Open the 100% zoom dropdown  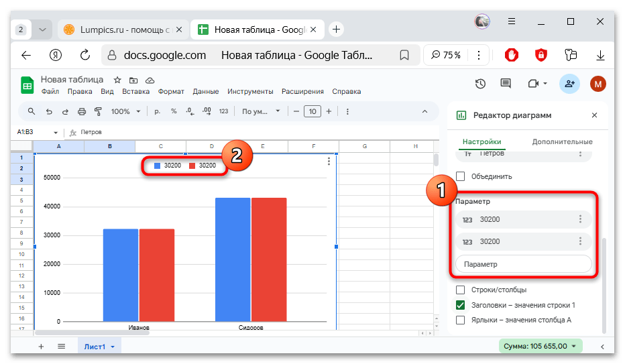click(x=125, y=111)
